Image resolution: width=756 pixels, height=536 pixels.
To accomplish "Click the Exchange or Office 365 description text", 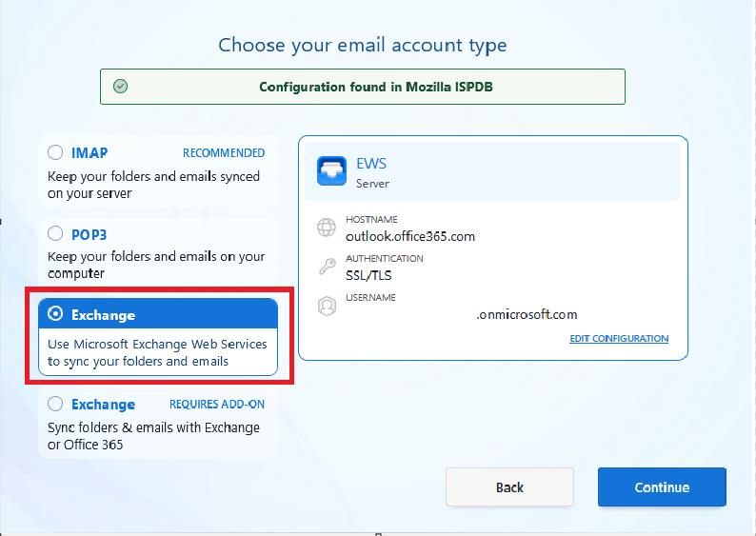I will [154, 436].
